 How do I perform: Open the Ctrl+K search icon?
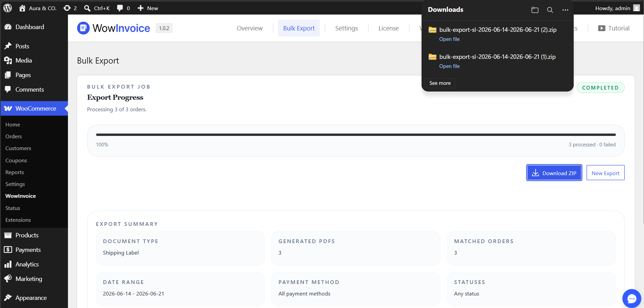point(87,8)
